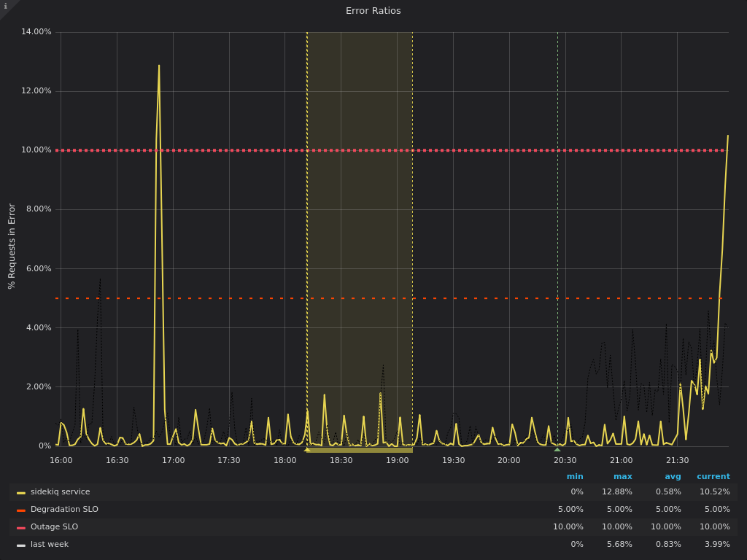Sort legend by the max column

tap(622, 477)
